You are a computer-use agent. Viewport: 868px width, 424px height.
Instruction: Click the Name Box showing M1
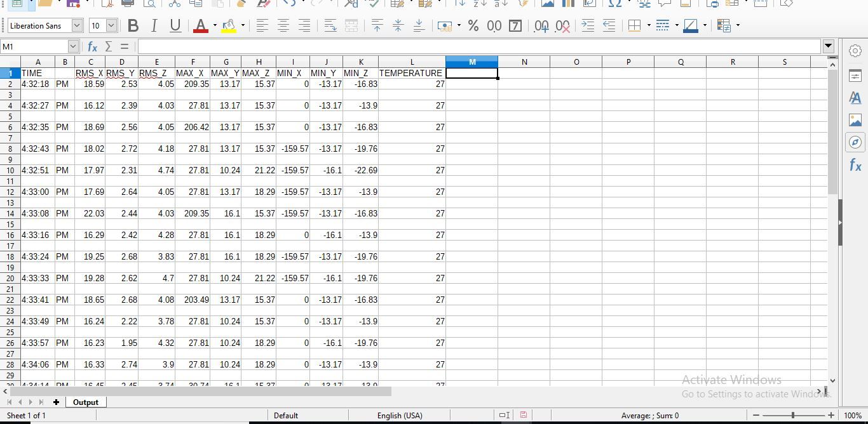(34, 47)
